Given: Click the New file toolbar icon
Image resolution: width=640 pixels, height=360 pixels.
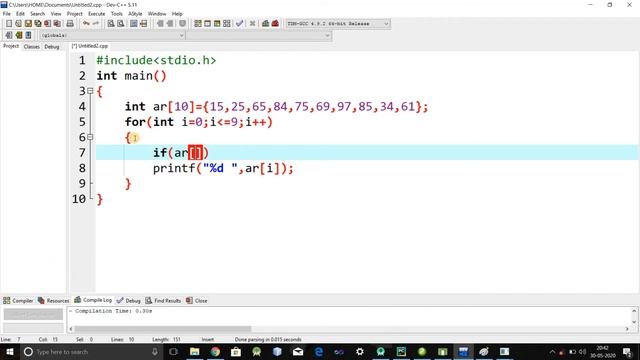Looking at the screenshot, I should pyautogui.click(x=9, y=24).
